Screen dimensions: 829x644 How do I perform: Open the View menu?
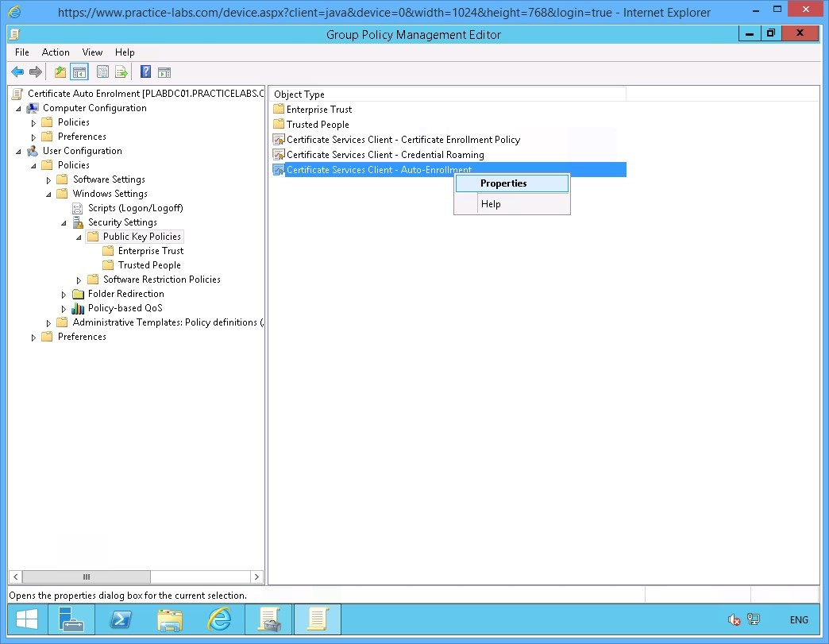coord(92,52)
